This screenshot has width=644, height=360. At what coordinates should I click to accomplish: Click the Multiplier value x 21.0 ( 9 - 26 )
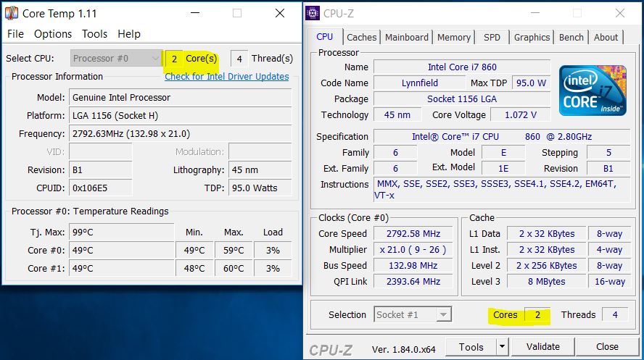pyautogui.click(x=413, y=250)
